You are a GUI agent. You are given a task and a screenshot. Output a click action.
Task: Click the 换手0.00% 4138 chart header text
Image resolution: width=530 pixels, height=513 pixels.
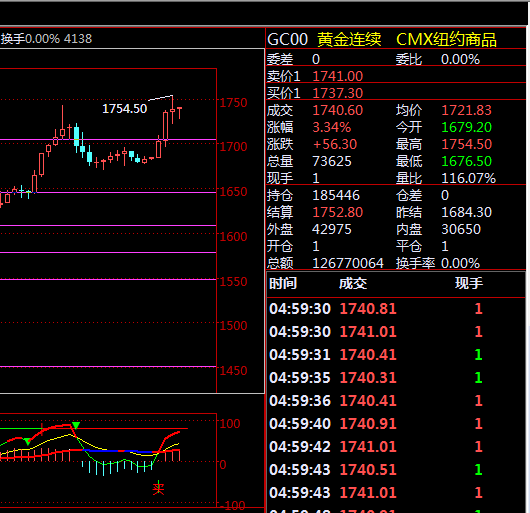point(46,39)
